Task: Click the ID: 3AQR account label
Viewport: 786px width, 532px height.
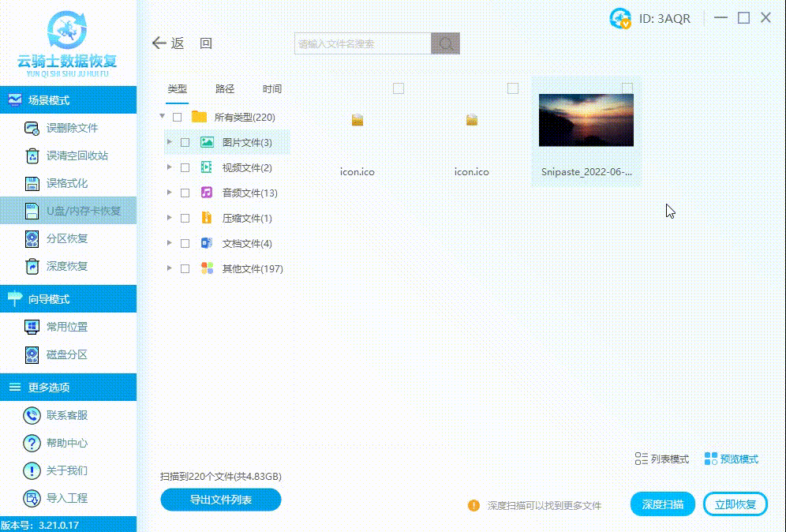Action: tap(664, 19)
